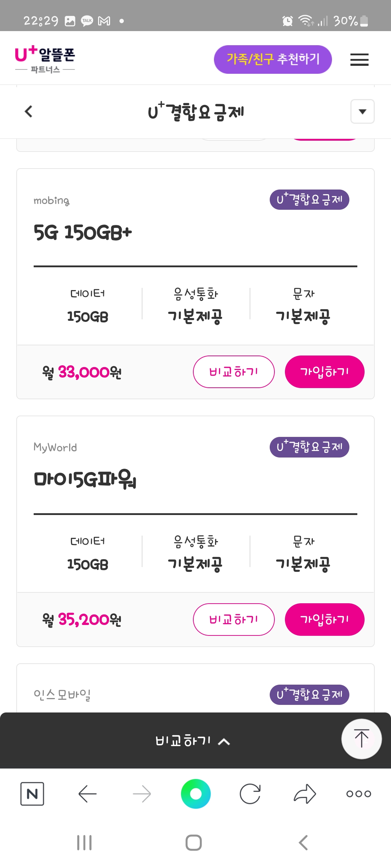
Task: Tap 비교하기 for the 마이5G파워 plan
Action: 234,620
